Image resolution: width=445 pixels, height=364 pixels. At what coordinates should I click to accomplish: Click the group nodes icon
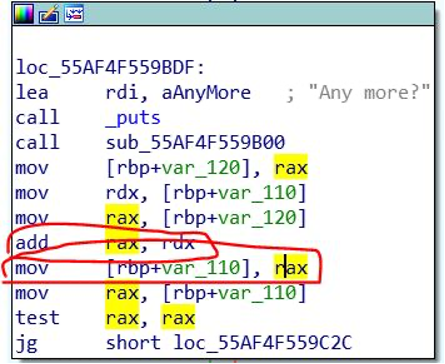[x=74, y=14]
